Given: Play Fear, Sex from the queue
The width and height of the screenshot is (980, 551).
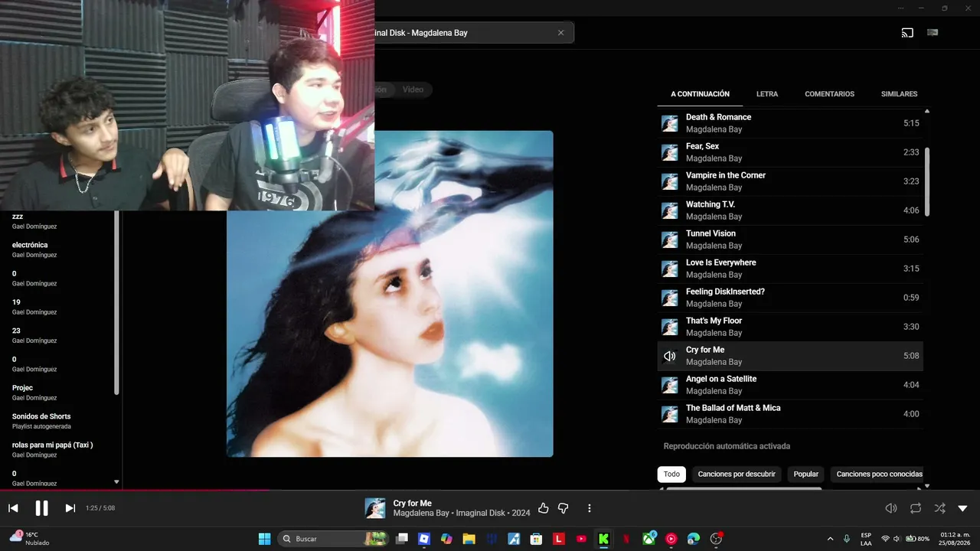Looking at the screenshot, I should coord(790,152).
